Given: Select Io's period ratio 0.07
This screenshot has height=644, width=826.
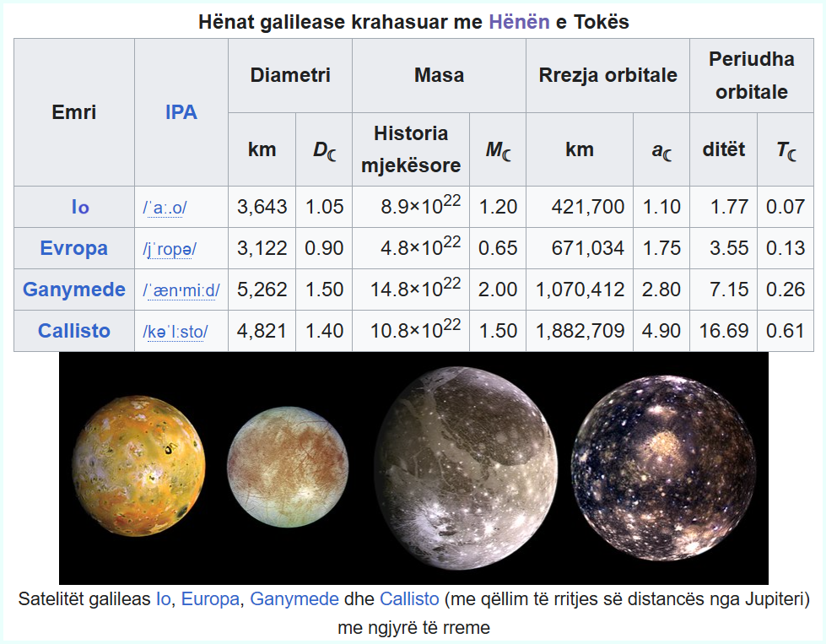Looking at the screenshot, I should pyautogui.click(x=786, y=207).
